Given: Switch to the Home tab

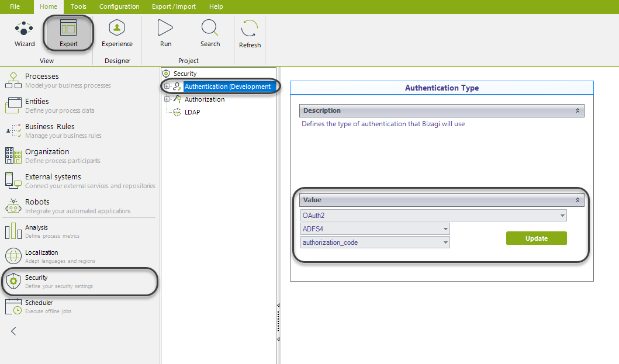Looking at the screenshot, I should (49, 6).
